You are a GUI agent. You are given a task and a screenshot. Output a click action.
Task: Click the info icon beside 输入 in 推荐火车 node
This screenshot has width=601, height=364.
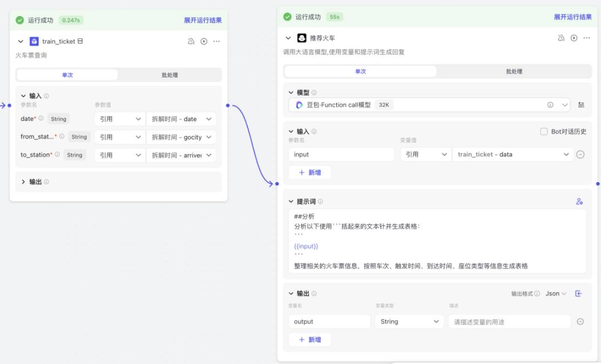tap(314, 131)
